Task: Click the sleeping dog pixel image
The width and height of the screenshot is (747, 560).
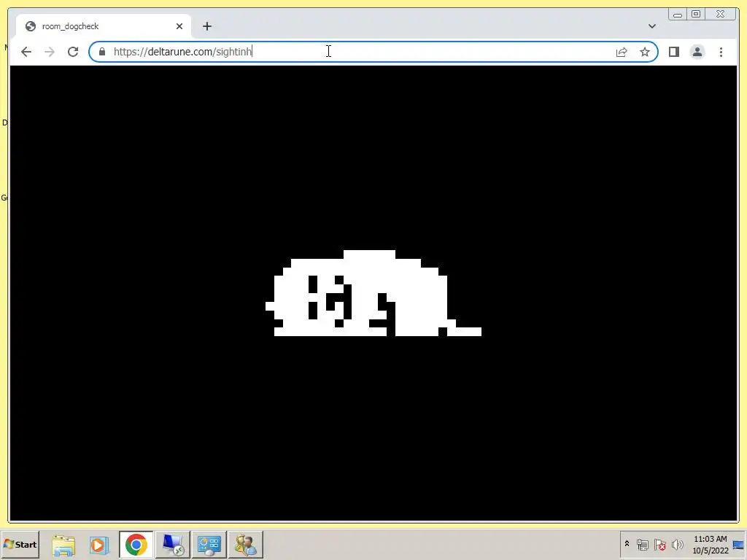Action: point(373,293)
